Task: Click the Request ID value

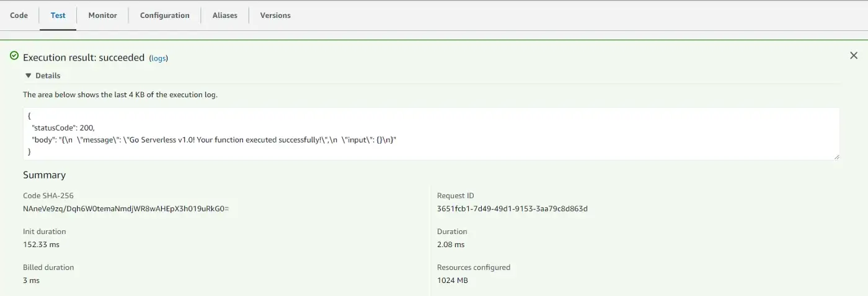Action: click(512, 209)
